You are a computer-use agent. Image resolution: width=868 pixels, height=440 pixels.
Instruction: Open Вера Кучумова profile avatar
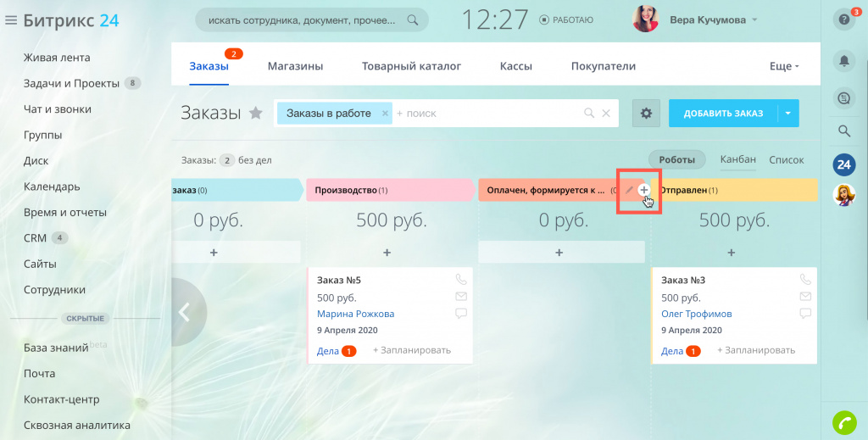point(645,19)
